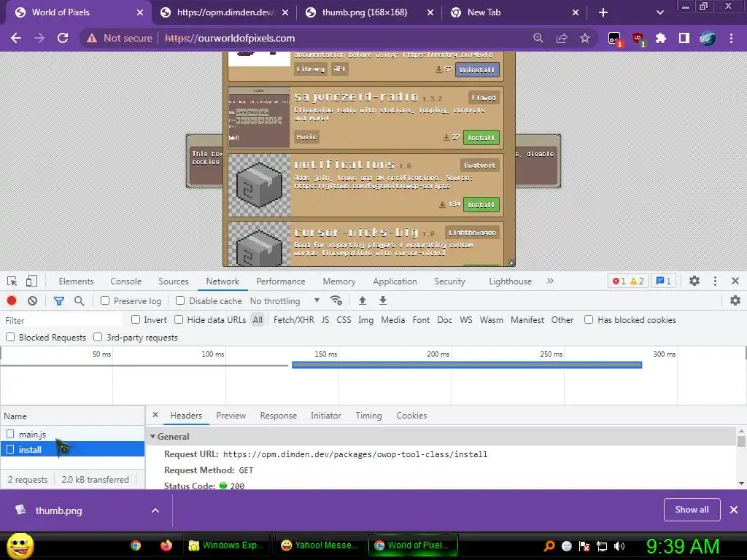Viewport: 747px width, 560px height.
Task: Click the Firefox taskbar icon
Action: pos(166,545)
